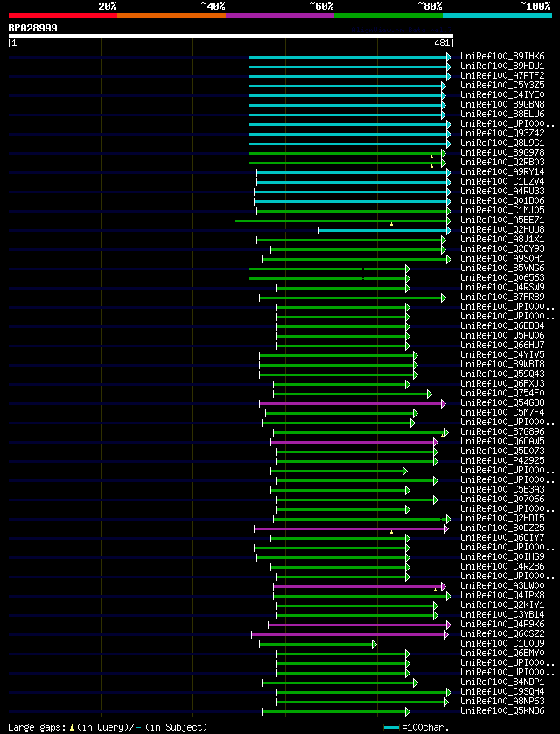
Task: Click UniRef100_C1C0U9 hit name
Action: [x=502, y=644]
